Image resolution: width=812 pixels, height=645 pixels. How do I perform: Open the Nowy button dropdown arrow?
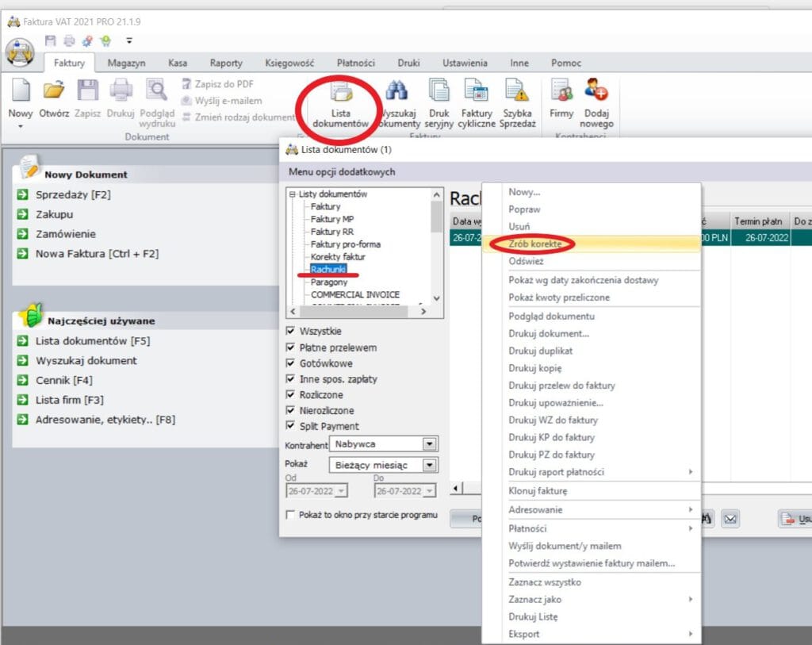coord(21,127)
